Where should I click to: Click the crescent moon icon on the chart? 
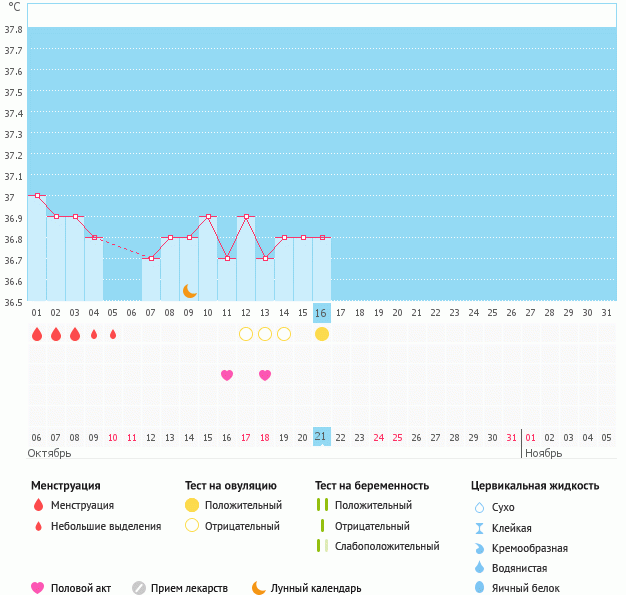[189, 290]
